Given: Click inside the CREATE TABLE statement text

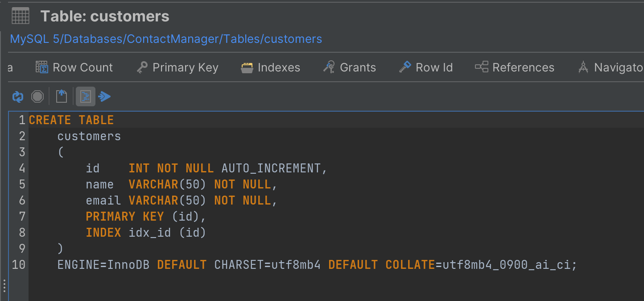Looking at the screenshot, I should pyautogui.click(x=71, y=120).
